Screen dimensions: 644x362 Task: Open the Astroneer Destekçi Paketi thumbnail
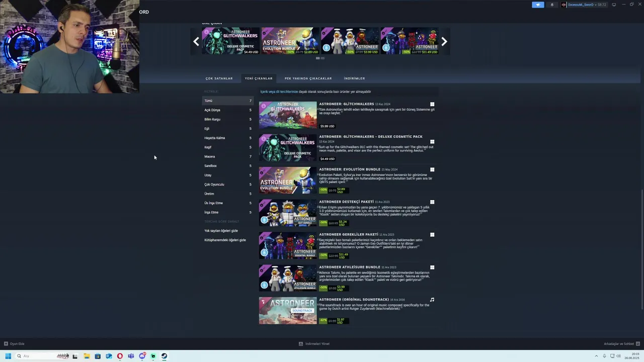tap(288, 213)
